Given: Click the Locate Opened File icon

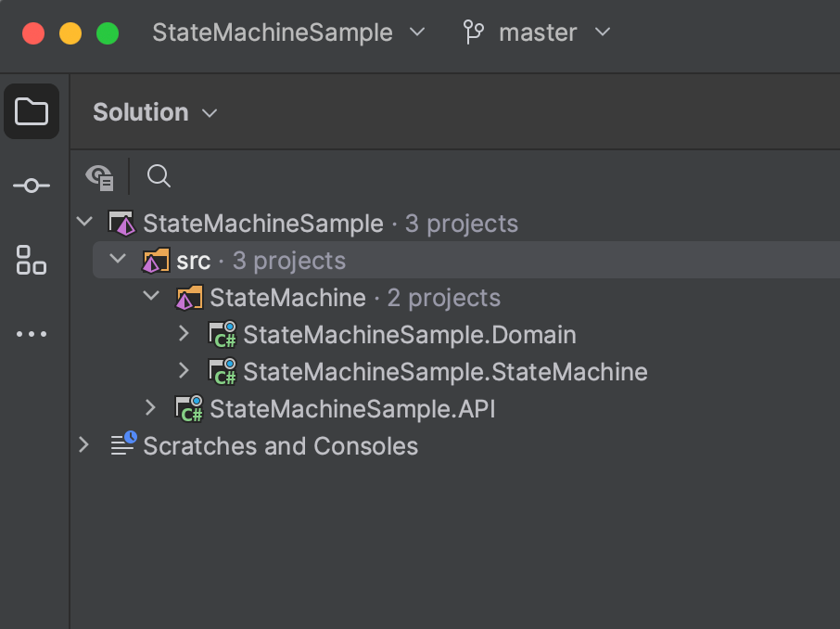Looking at the screenshot, I should pyautogui.click(x=99, y=176).
